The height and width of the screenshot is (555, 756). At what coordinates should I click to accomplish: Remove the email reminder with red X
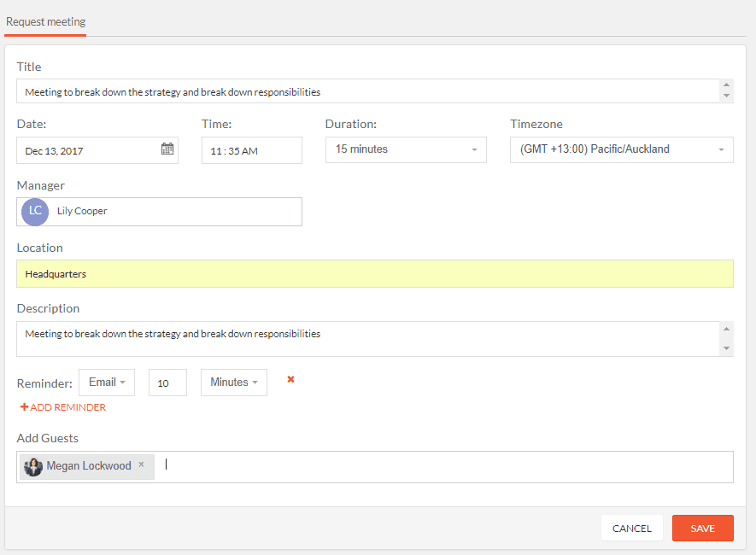tap(290, 379)
